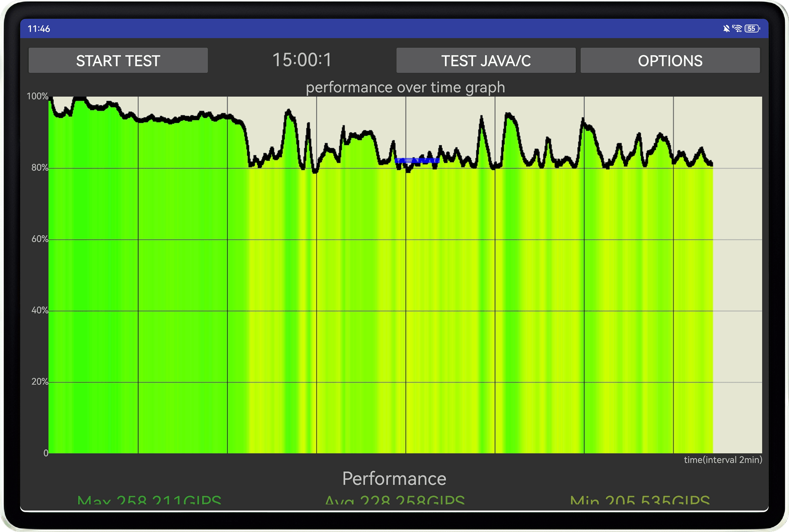
Task: Select the 'performance over time graph' title
Action: tap(405, 87)
